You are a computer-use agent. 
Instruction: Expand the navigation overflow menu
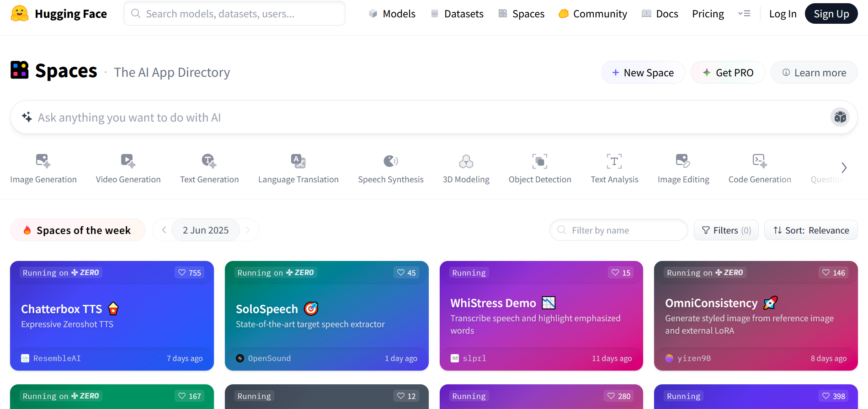744,14
